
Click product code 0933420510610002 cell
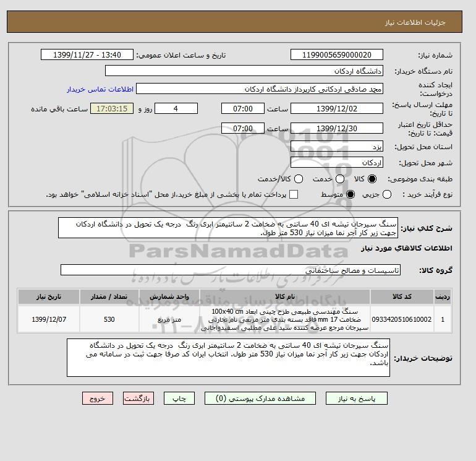click(402, 319)
